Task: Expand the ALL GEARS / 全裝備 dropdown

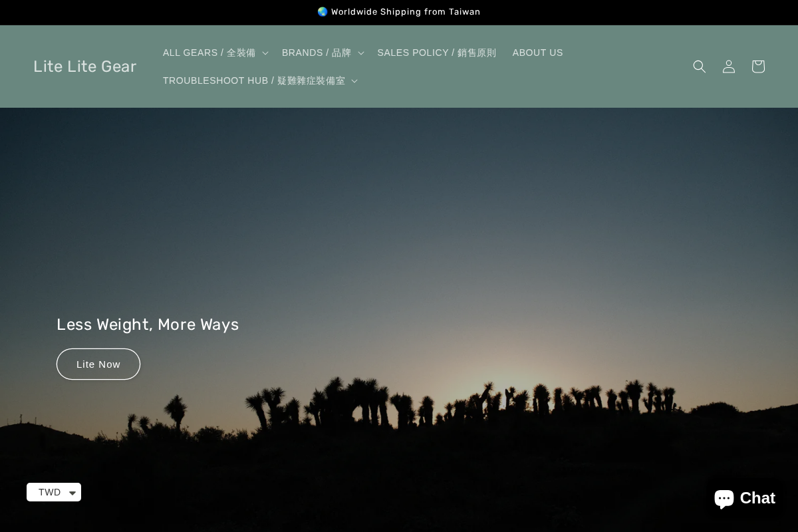Action: (x=209, y=53)
